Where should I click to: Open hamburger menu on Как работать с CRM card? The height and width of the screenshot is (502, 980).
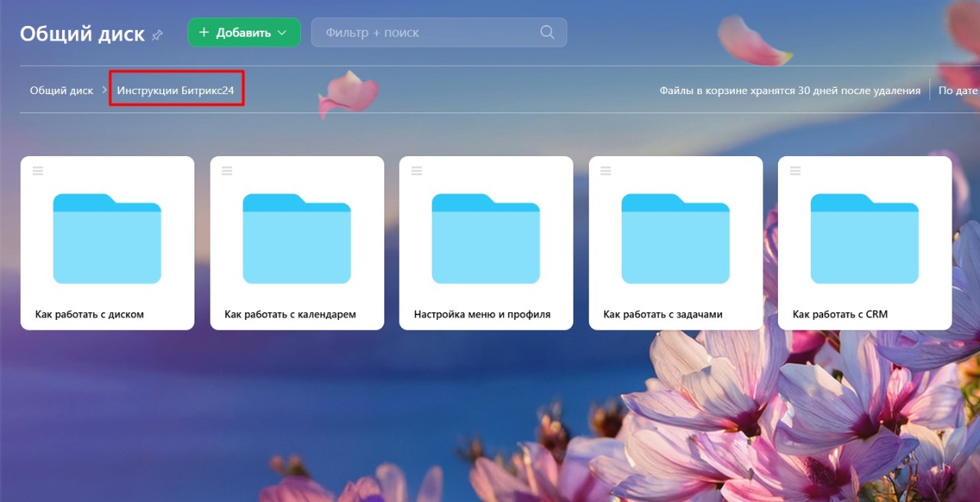[795, 171]
